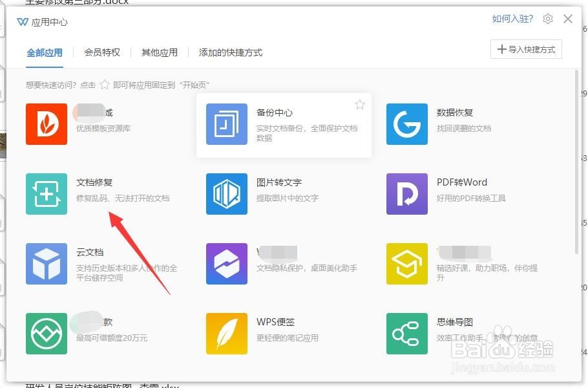Click the 思维导图 title text
The height and width of the screenshot is (388, 588).
click(455, 322)
